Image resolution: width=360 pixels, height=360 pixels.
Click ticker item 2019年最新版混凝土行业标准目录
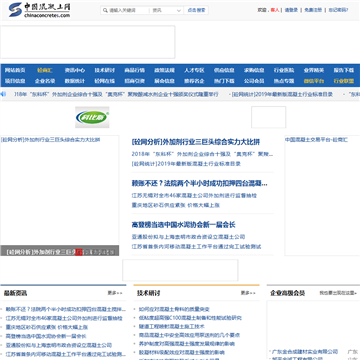click(283, 94)
